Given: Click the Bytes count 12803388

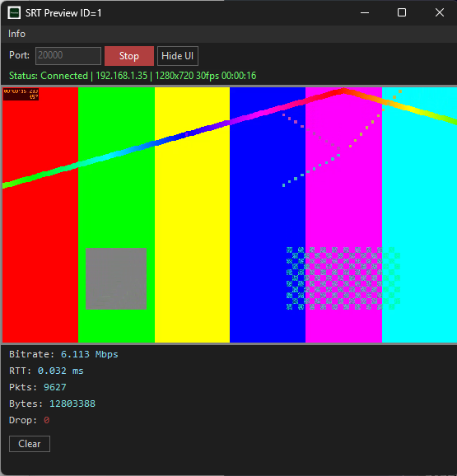Looking at the screenshot, I should point(72,404).
